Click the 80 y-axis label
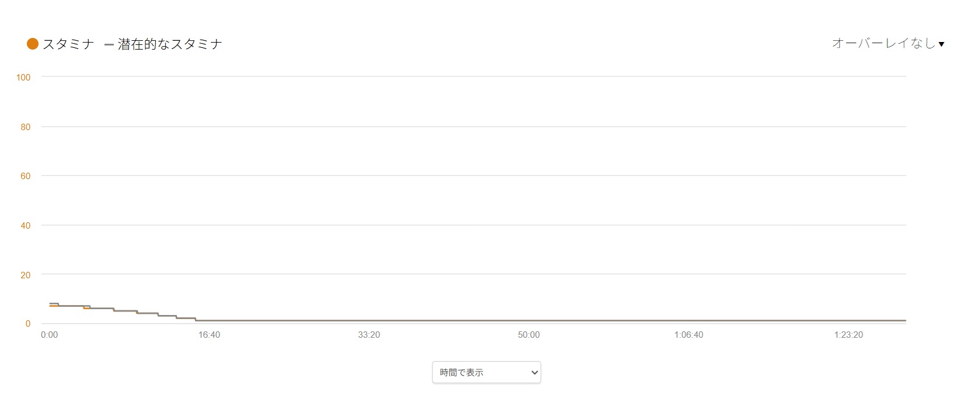 coord(25,127)
